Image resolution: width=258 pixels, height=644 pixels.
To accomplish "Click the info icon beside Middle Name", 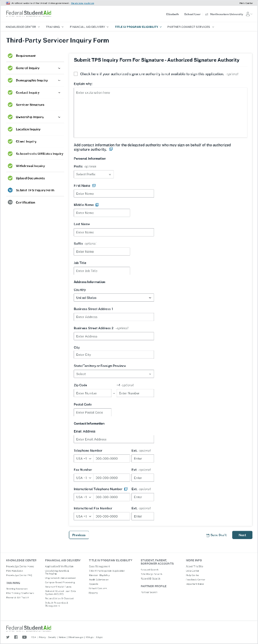I will [x=97, y=205].
